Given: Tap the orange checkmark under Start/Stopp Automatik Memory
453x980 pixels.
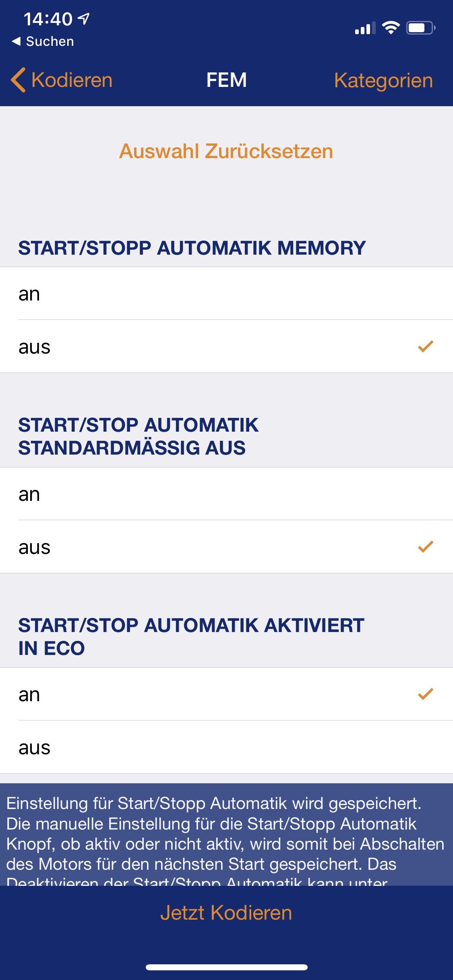Looking at the screenshot, I should pos(425,346).
